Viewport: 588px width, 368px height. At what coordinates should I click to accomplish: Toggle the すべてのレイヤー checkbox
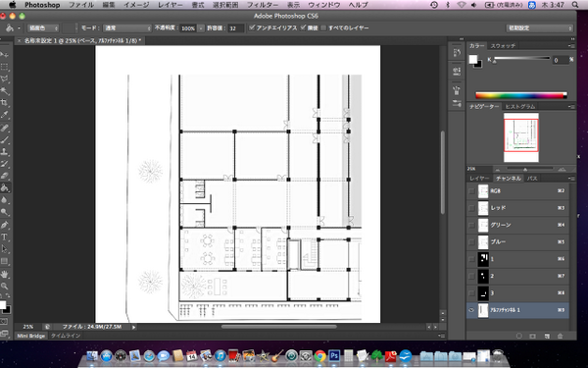(x=323, y=28)
